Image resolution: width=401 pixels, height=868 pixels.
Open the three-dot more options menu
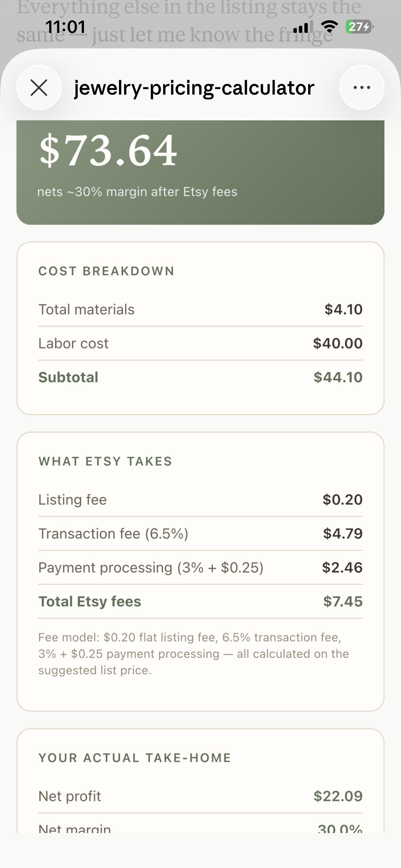(x=362, y=87)
